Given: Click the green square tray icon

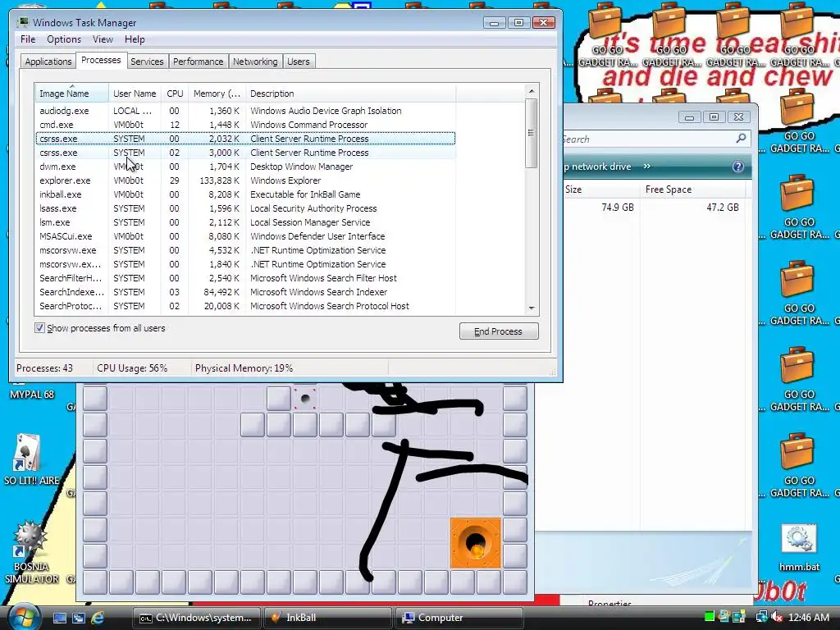Looking at the screenshot, I should pos(710,617).
